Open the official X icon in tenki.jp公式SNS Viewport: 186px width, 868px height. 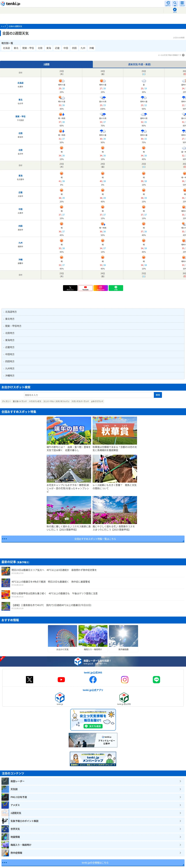click(x=30, y=680)
